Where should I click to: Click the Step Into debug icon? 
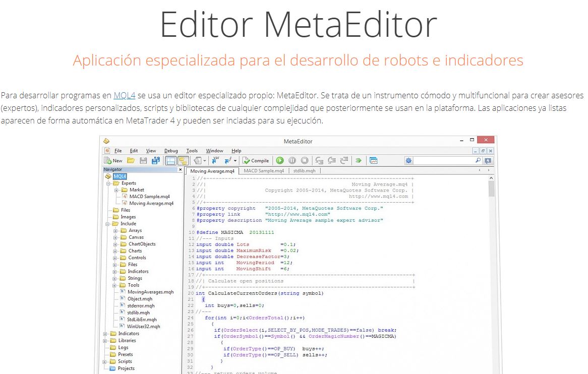[x=319, y=160]
